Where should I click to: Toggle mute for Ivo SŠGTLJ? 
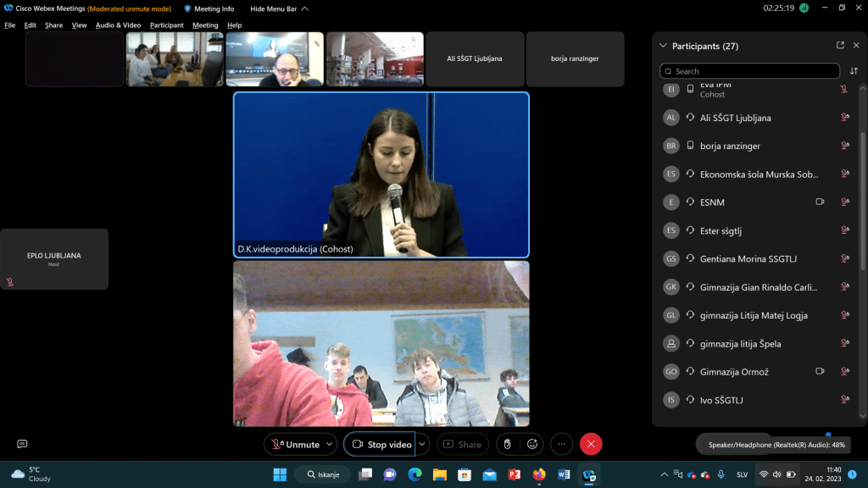(x=845, y=400)
